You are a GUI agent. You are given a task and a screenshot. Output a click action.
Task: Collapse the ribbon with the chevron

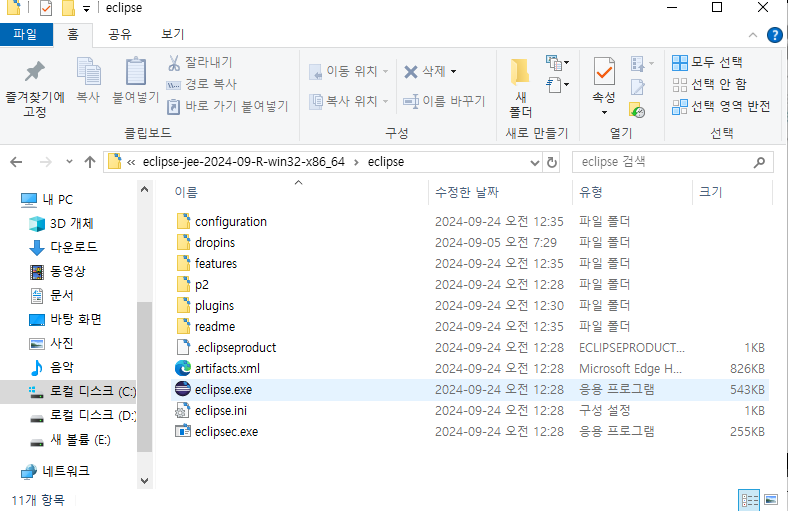752,35
